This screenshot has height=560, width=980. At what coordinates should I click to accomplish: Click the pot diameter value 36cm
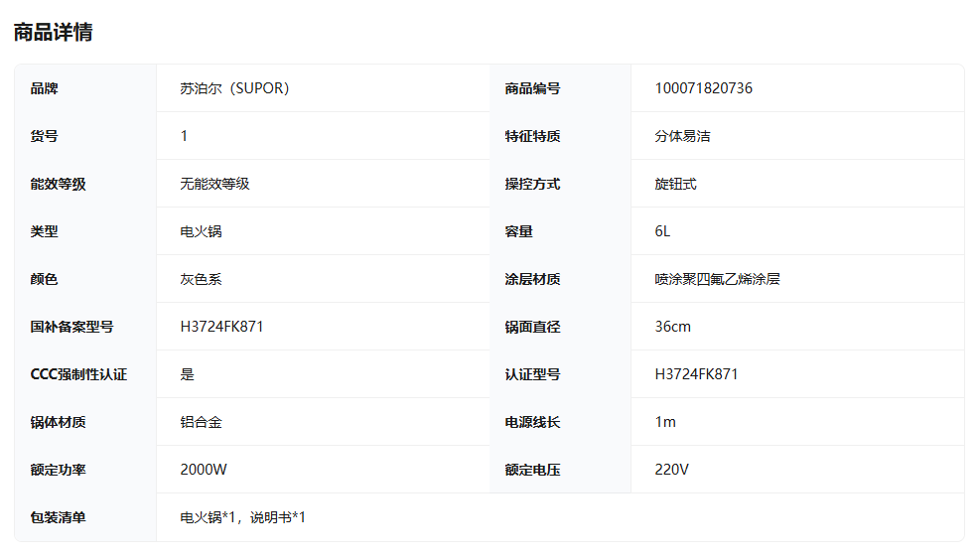[x=672, y=327]
